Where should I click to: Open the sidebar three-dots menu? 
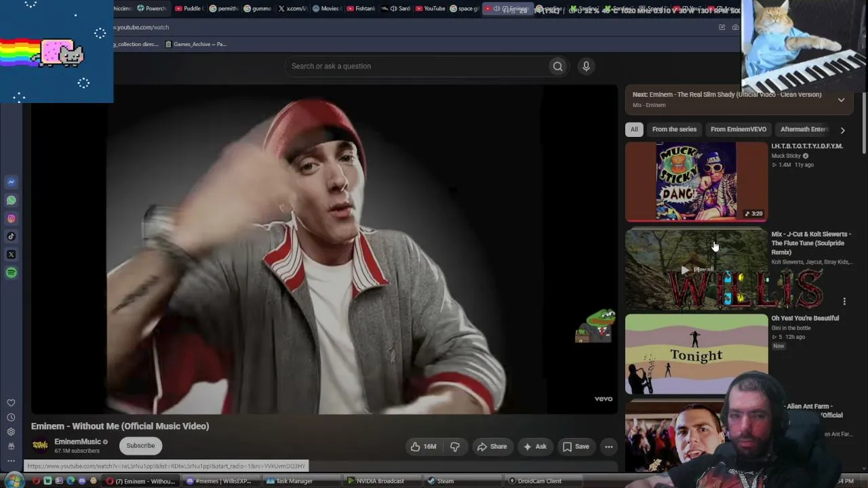pos(11,461)
